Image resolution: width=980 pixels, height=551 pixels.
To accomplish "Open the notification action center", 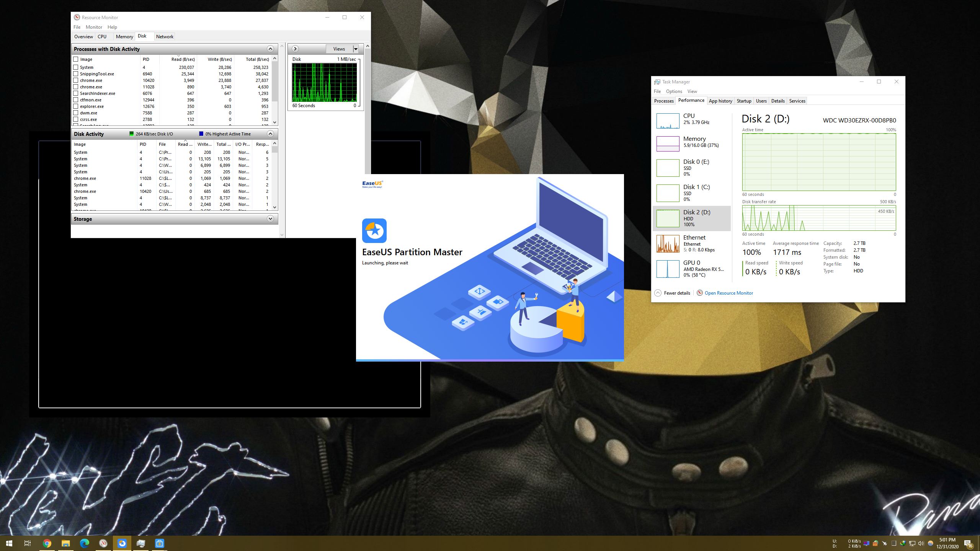I will [x=968, y=543].
